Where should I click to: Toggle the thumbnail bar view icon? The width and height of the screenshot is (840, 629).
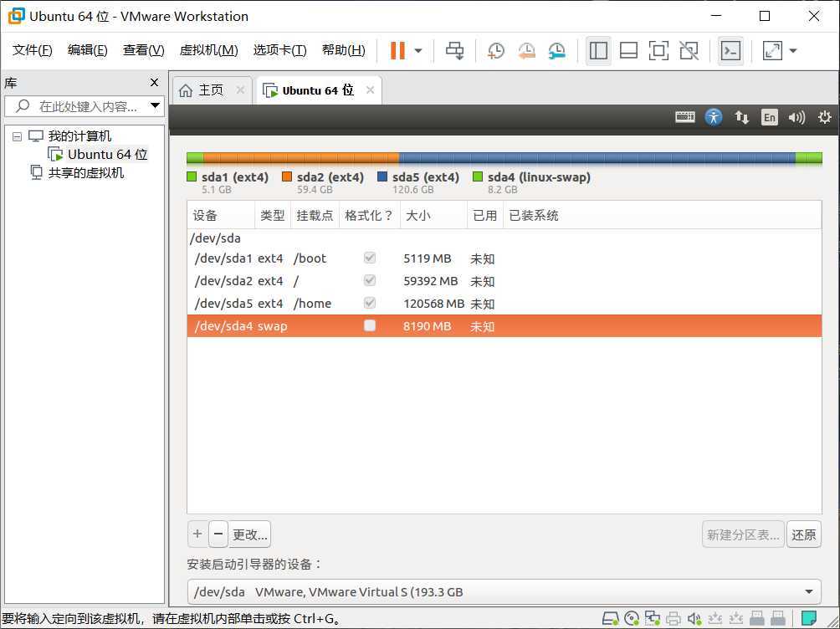click(x=628, y=51)
